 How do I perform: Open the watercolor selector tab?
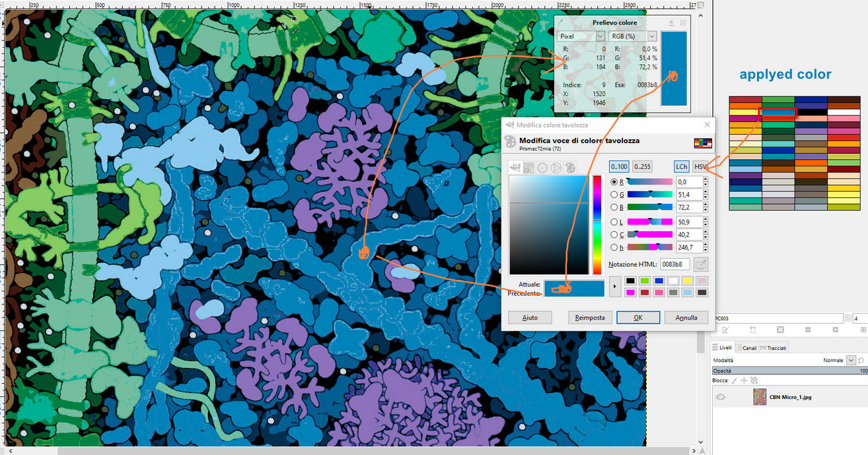click(542, 168)
